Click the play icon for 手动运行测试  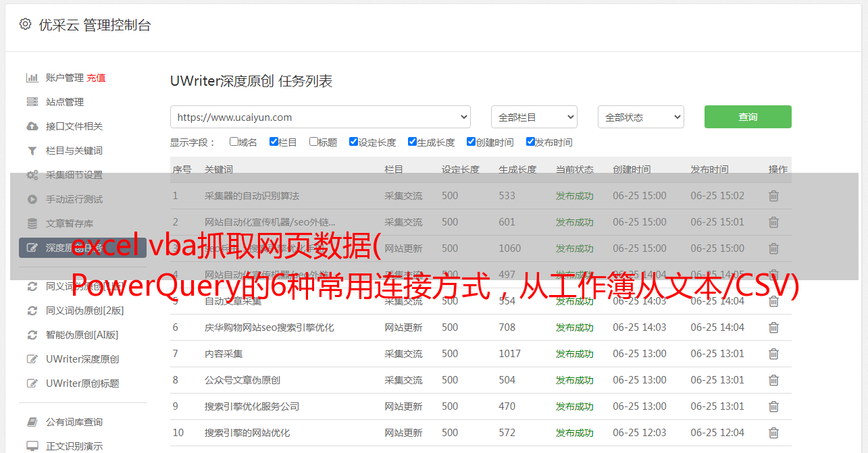(32, 199)
